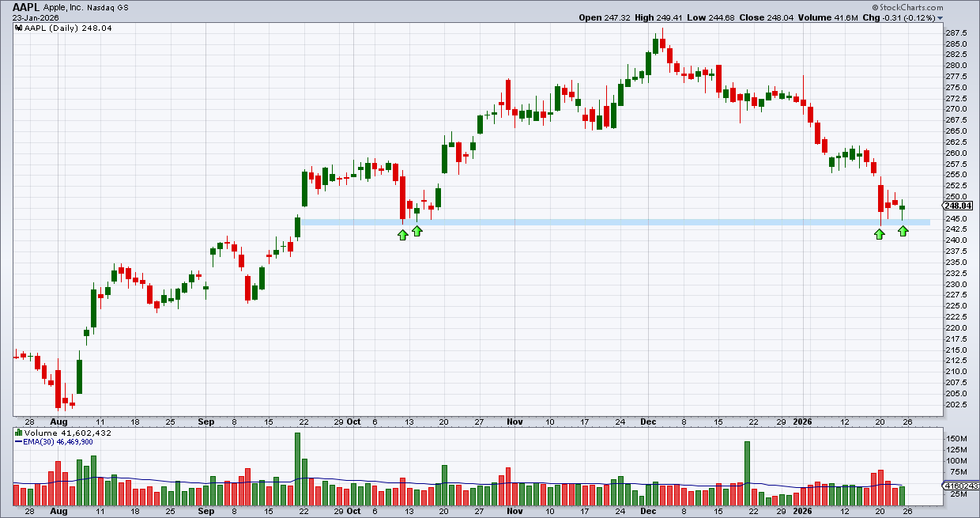Click the 2026 label beneath the volume panel

pyautogui.click(x=803, y=512)
